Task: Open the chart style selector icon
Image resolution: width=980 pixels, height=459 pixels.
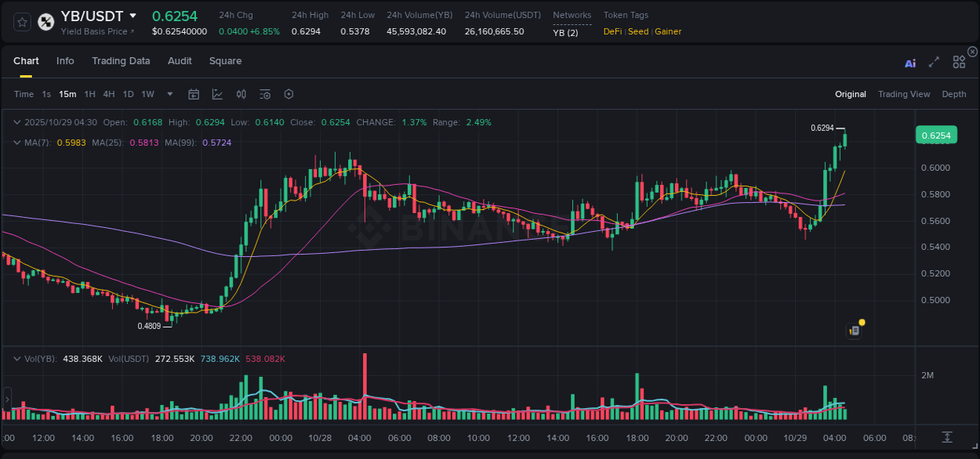Action: click(x=217, y=93)
